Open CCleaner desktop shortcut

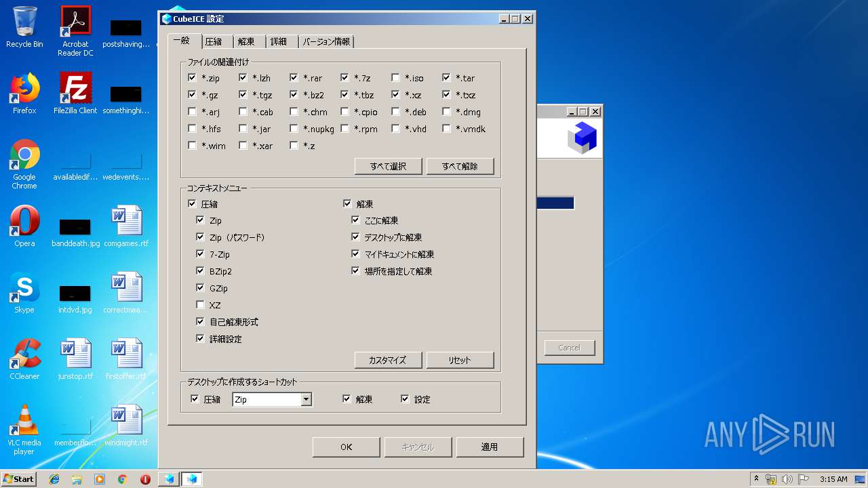pyautogui.click(x=24, y=359)
